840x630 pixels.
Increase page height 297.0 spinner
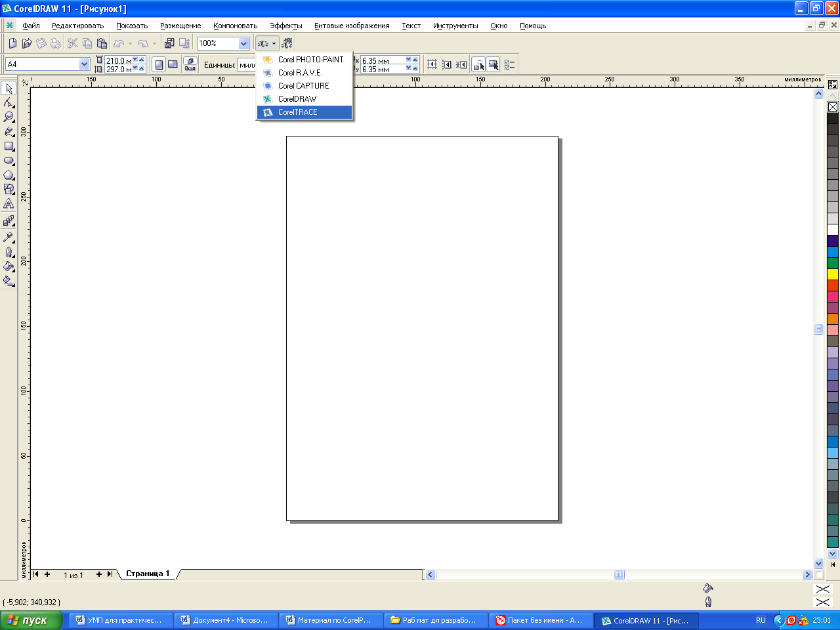pyautogui.click(x=141, y=68)
